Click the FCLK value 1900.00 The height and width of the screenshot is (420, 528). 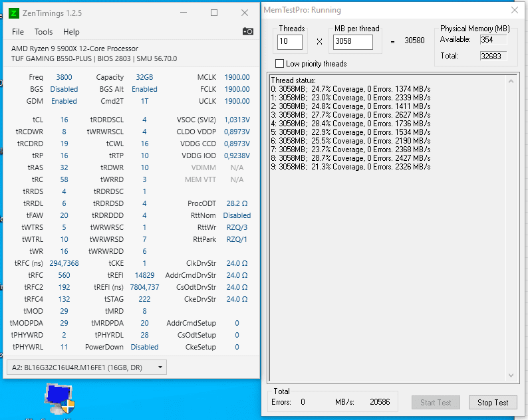[x=237, y=89]
